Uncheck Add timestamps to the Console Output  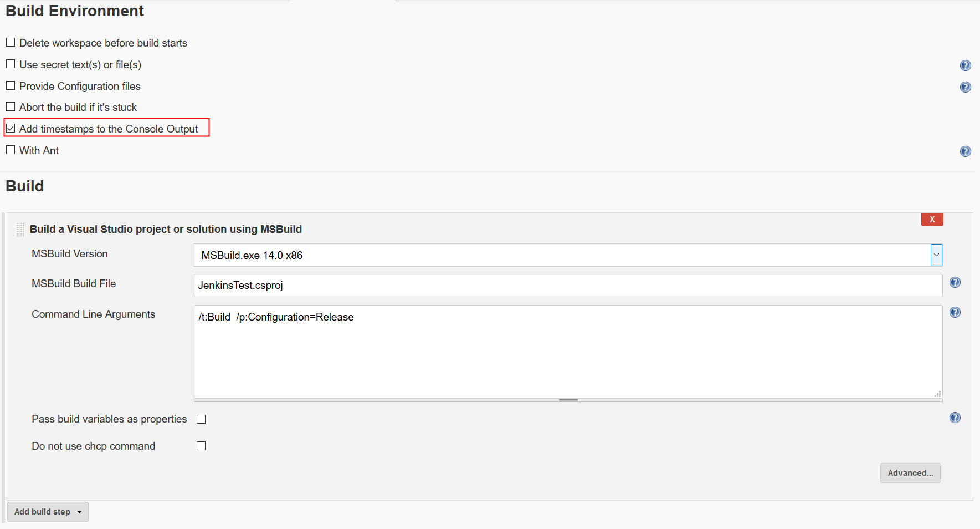(x=11, y=129)
